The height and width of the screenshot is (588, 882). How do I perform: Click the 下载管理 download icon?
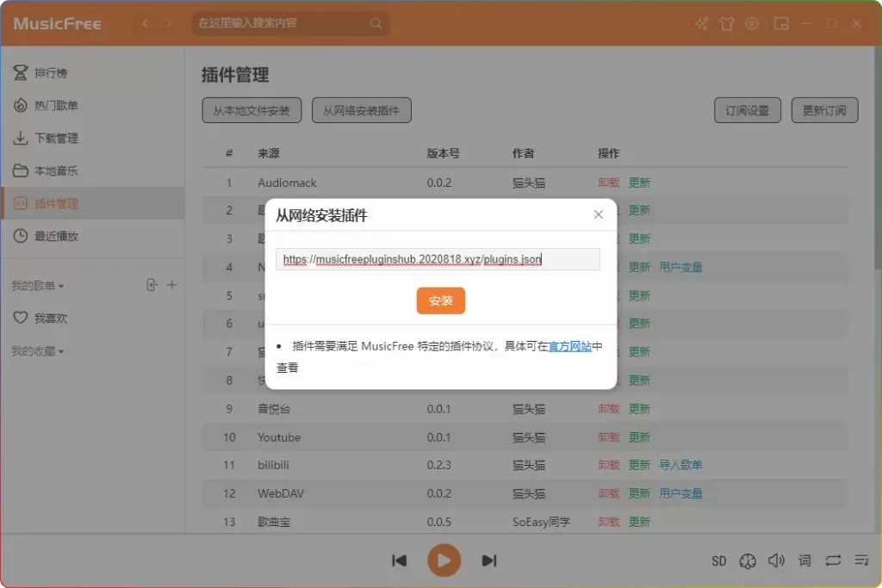[21, 138]
